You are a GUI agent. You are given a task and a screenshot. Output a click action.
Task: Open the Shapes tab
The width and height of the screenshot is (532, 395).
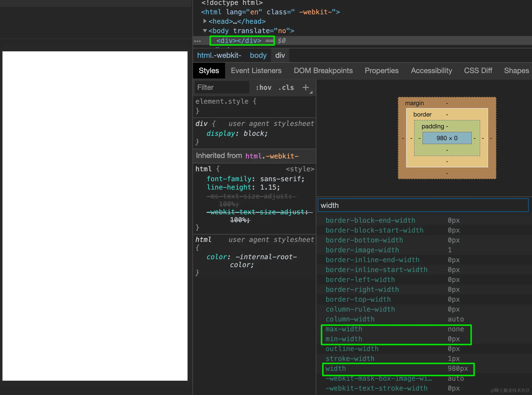click(516, 71)
